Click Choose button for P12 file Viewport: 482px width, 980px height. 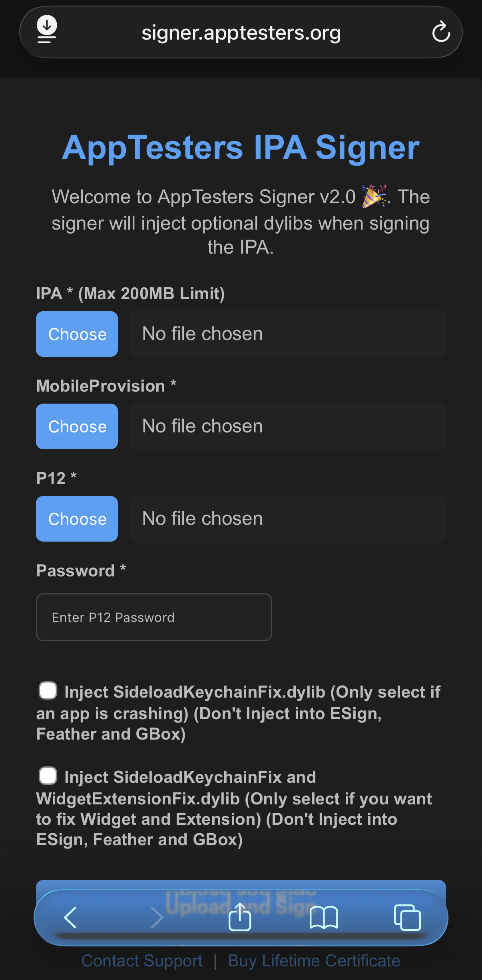click(x=77, y=519)
